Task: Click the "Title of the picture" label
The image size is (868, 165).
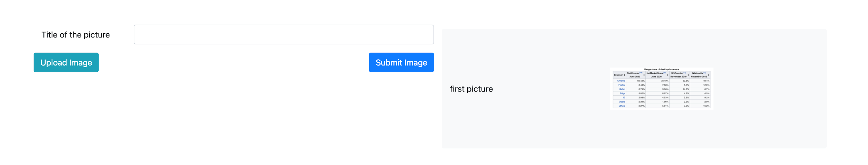Action: tap(75, 35)
